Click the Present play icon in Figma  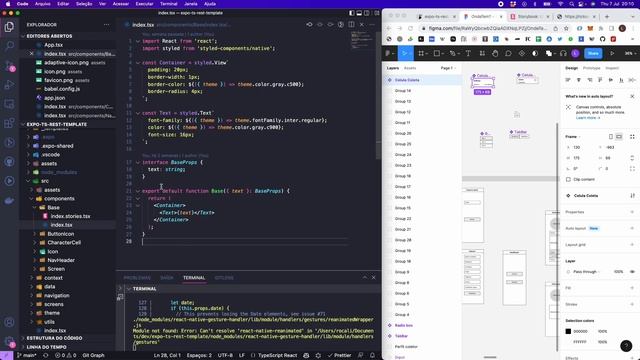pos(612,53)
